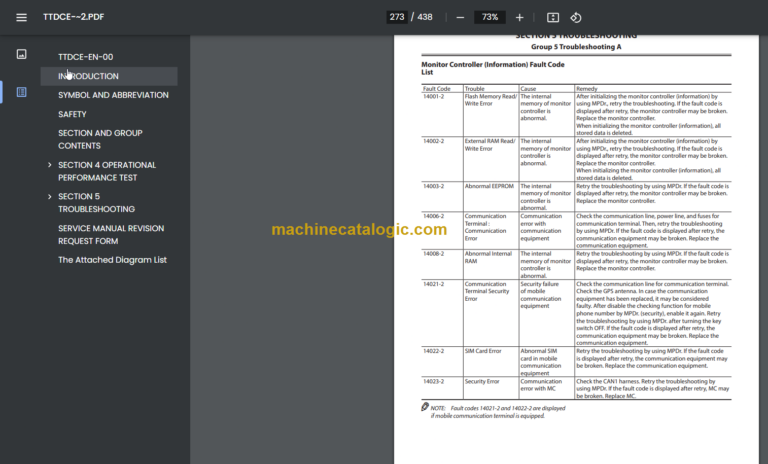
Task: Open The Attached Diagram List entry
Action: click(x=112, y=260)
